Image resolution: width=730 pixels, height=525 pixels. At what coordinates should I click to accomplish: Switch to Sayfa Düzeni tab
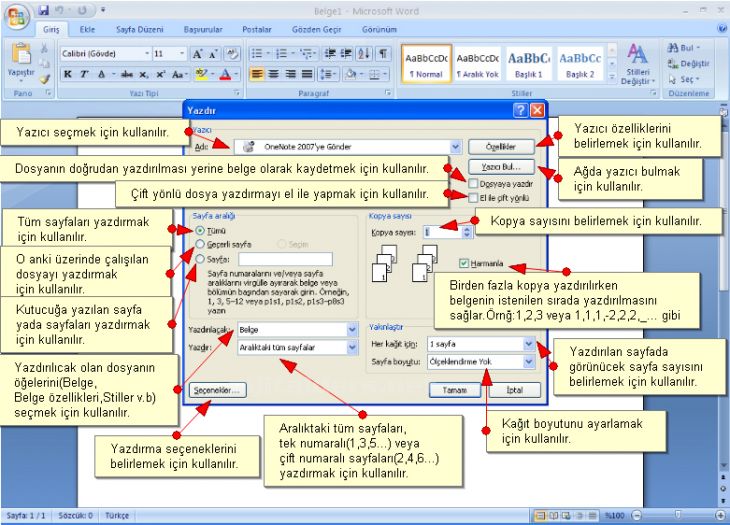(x=140, y=29)
